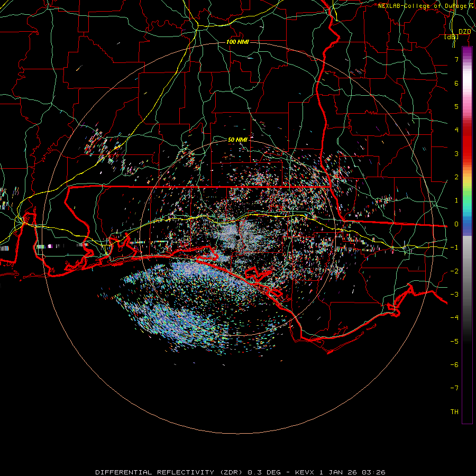Screen dimensions: 476x476
Task: Pick the -1 label on the color scale
Action: coord(454,248)
